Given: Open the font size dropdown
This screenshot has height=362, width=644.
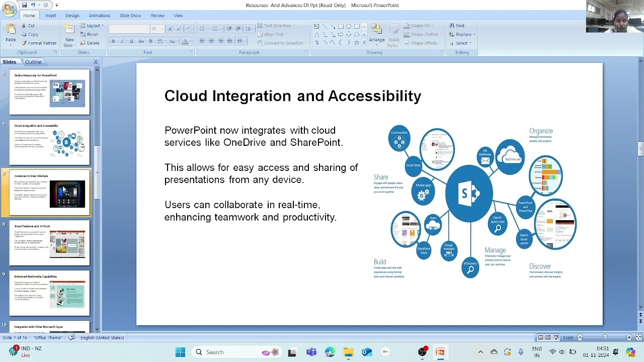Looking at the screenshot, I should [x=161, y=29].
